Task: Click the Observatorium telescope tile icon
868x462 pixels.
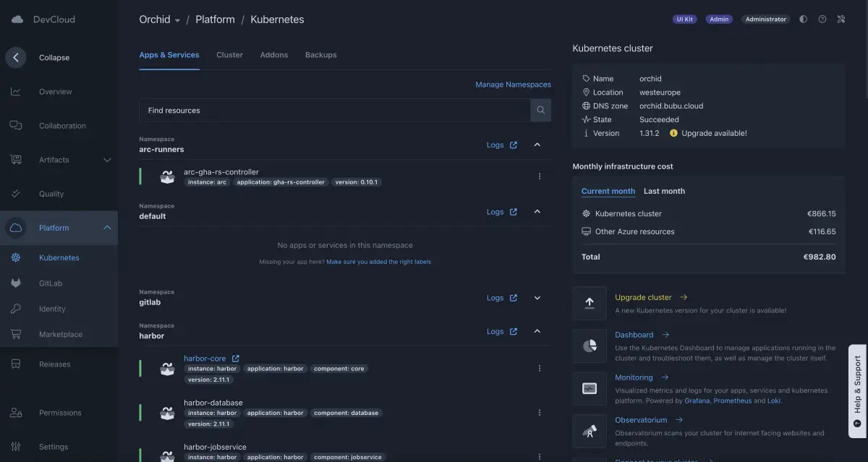Action: [x=590, y=431]
